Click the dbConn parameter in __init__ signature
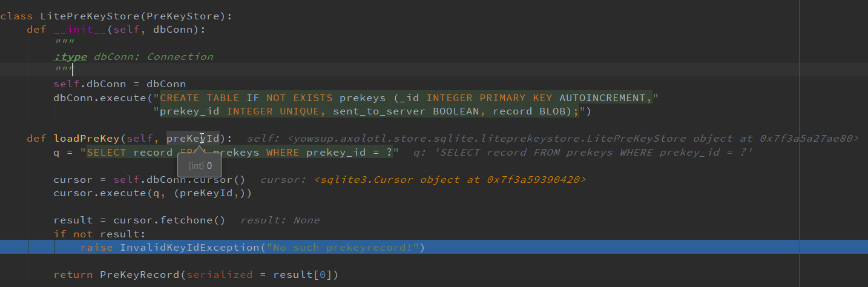 tap(173, 30)
